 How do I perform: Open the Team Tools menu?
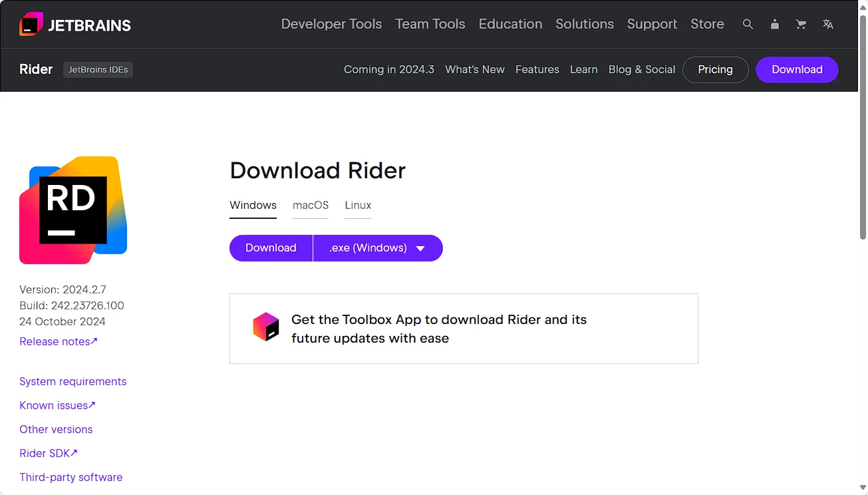pos(430,24)
